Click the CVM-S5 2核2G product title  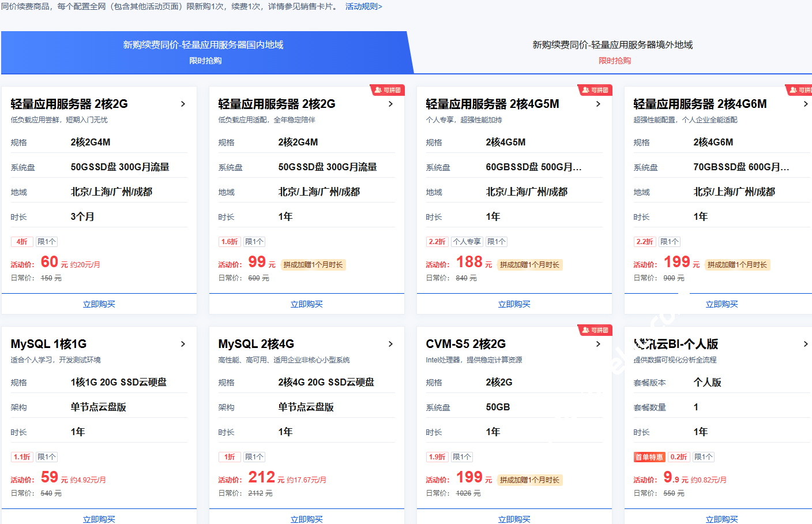pyautogui.click(x=465, y=344)
